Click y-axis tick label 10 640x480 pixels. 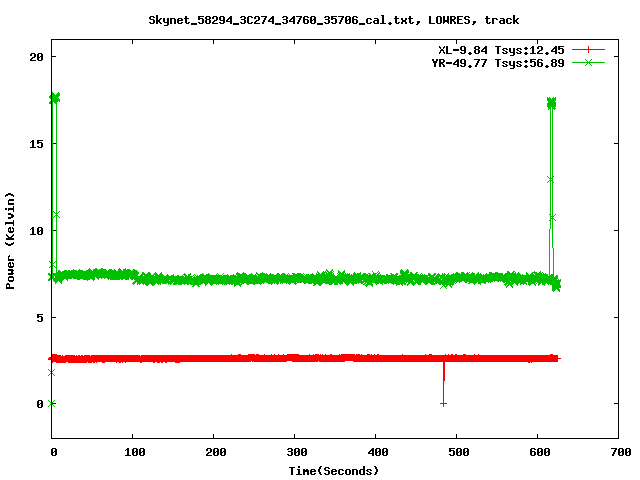[36, 231]
